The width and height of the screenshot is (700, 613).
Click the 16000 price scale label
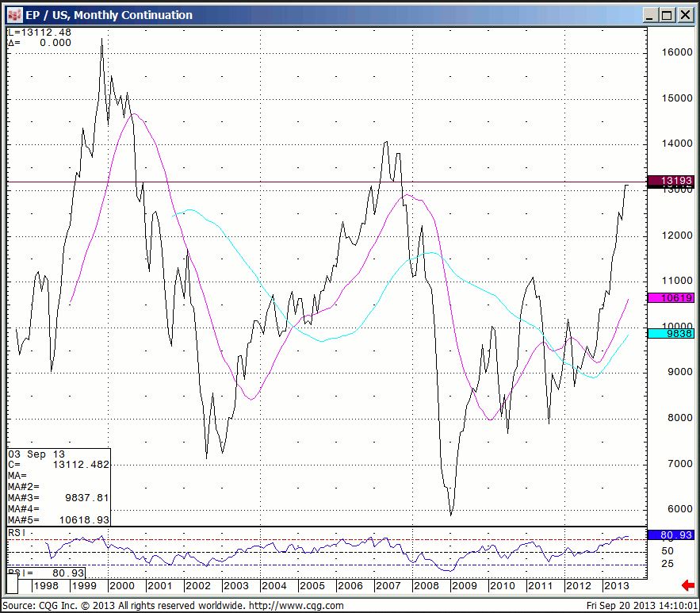tap(671, 52)
